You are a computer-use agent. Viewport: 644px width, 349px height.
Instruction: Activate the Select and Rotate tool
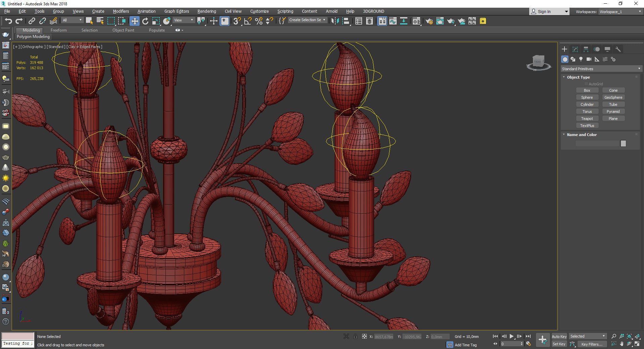click(145, 21)
